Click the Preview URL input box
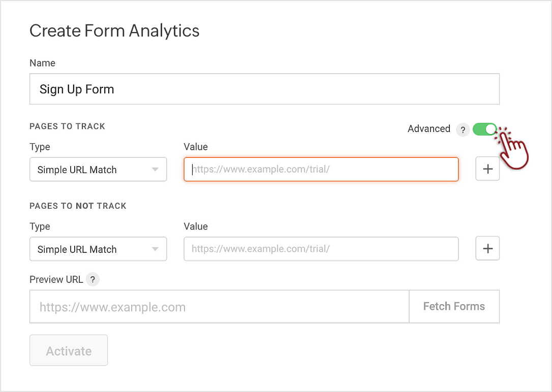 [x=219, y=307]
